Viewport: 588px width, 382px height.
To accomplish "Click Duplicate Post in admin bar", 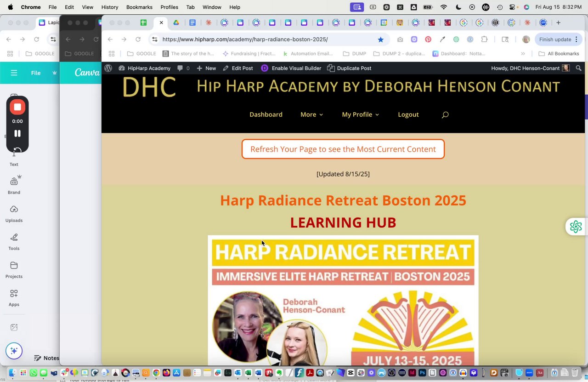I will pyautogui.click(x=349, y=68).
